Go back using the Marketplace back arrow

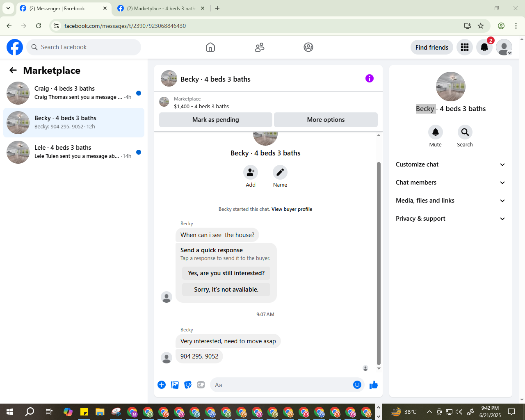pos(13,70)
